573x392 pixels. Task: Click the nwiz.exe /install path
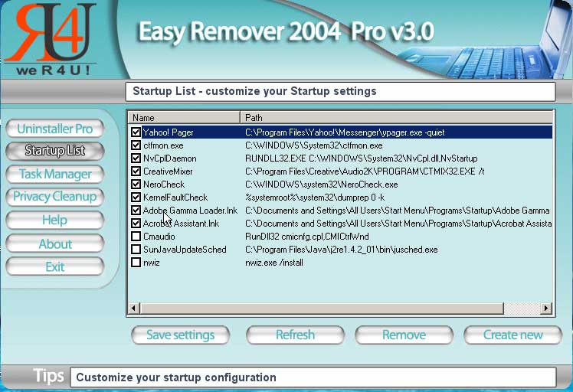274,263
